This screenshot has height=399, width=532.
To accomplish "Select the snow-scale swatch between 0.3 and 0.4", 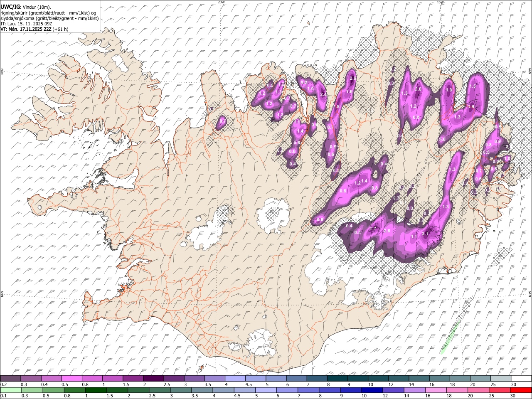I will pos(31,379).
